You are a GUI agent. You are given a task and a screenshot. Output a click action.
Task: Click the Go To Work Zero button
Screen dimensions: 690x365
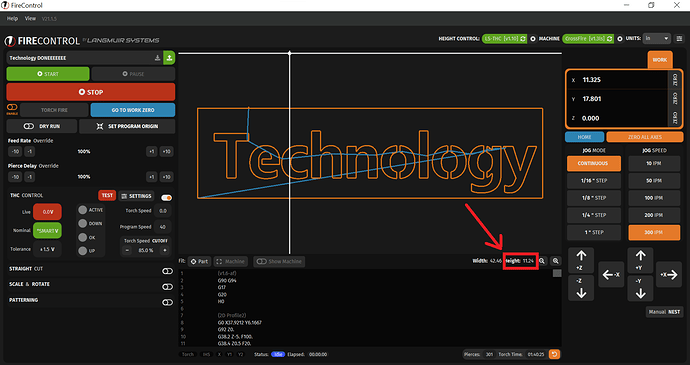pos(133,110)
